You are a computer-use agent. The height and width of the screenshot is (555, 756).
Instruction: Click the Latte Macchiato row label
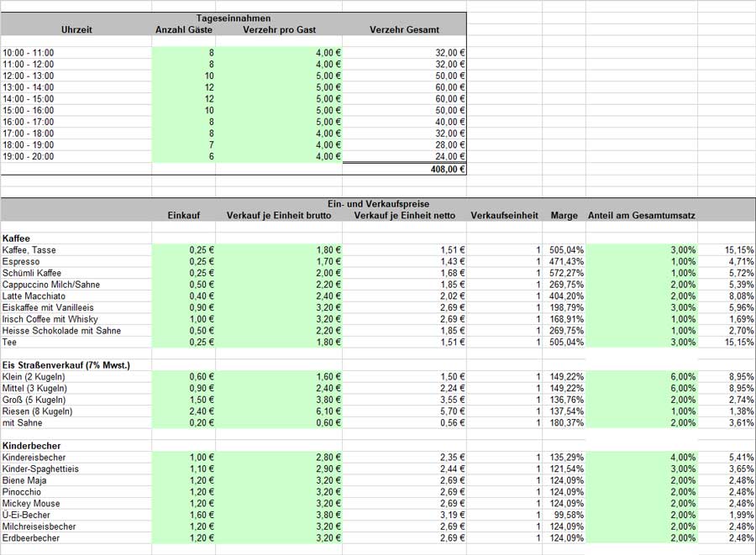coord(34,296)
